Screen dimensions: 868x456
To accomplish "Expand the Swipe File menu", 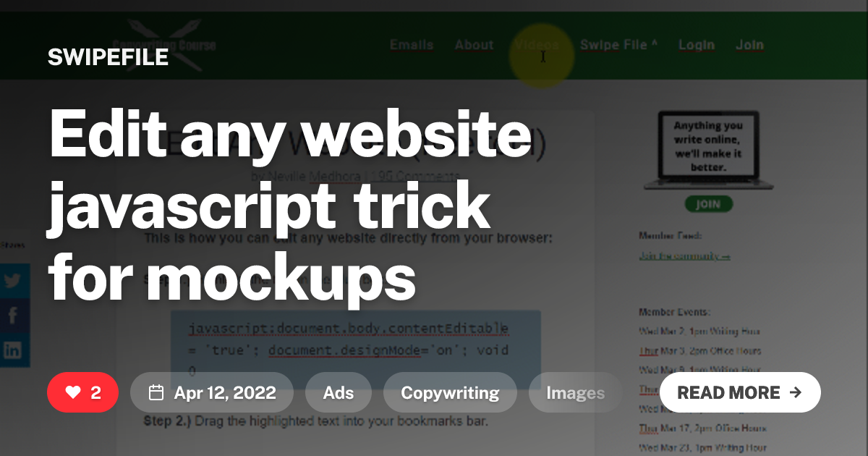I will [x=618, y=45].
